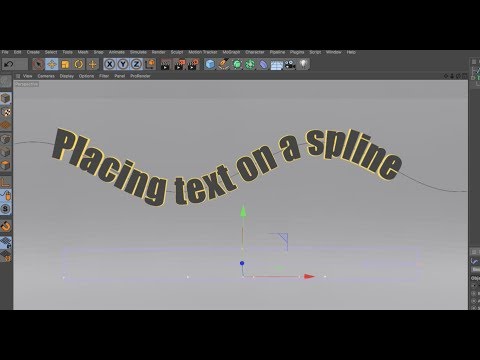This screenshot has height=360, width=480.
Task: Open the File menu
Action: 5,52
